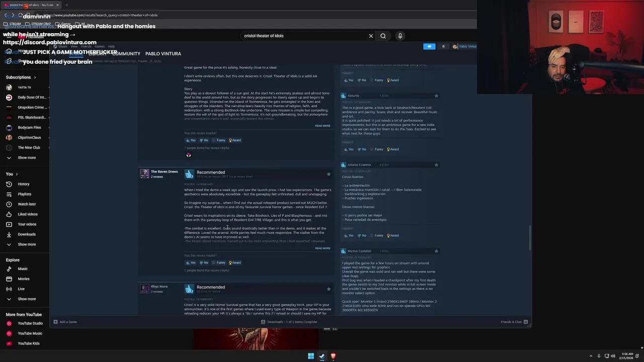Vote Yes on Artorias Exanime's review

(348, 235)
